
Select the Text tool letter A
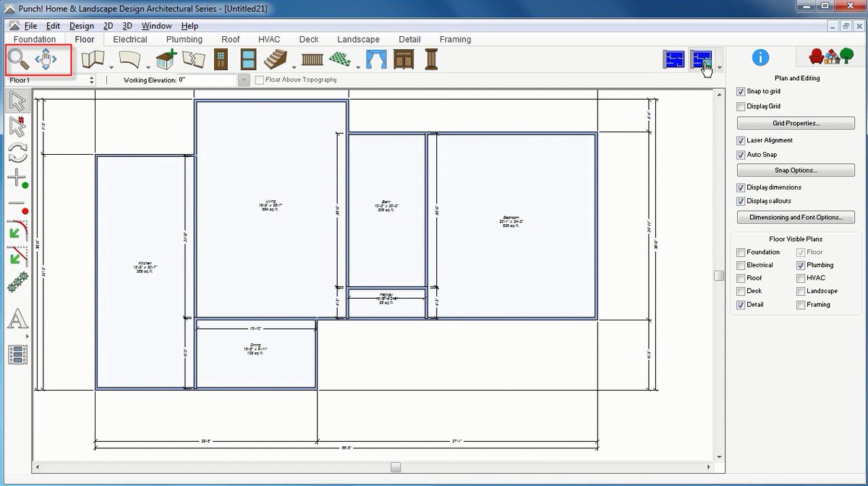pyautogui.click(x=17, y=318)
